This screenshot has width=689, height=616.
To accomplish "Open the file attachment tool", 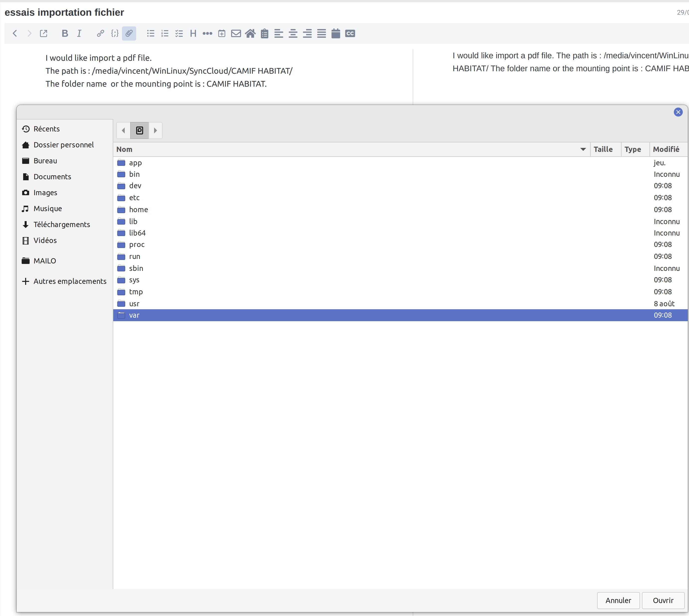I will point(129,33).
